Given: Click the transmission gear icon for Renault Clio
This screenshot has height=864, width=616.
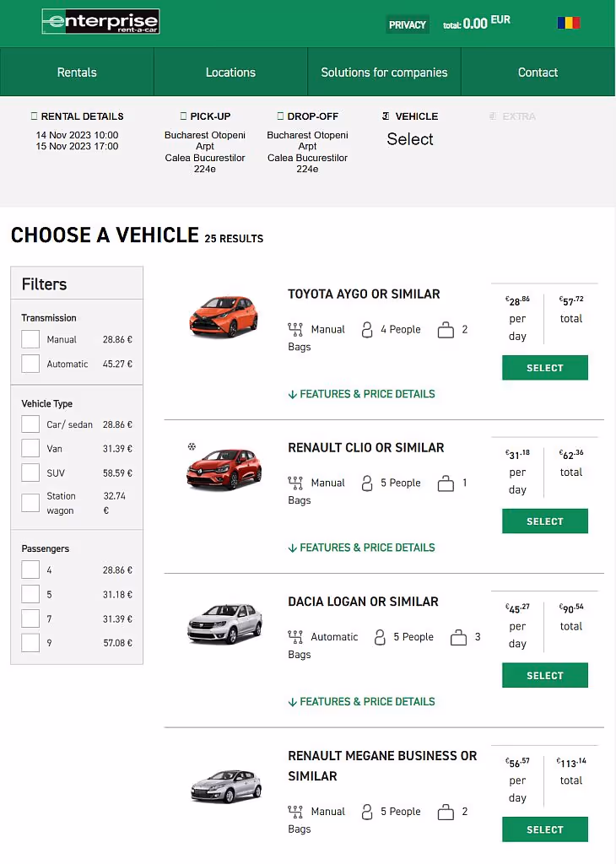Looking at the screenshot, I should click(295, 483).
